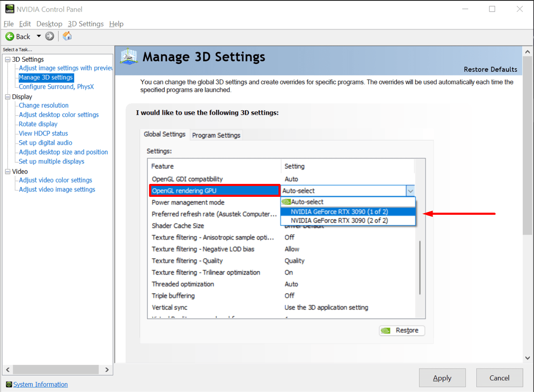Open the Edit menu
The width and height of the screenshot is (534, 392).
[25, 24]
